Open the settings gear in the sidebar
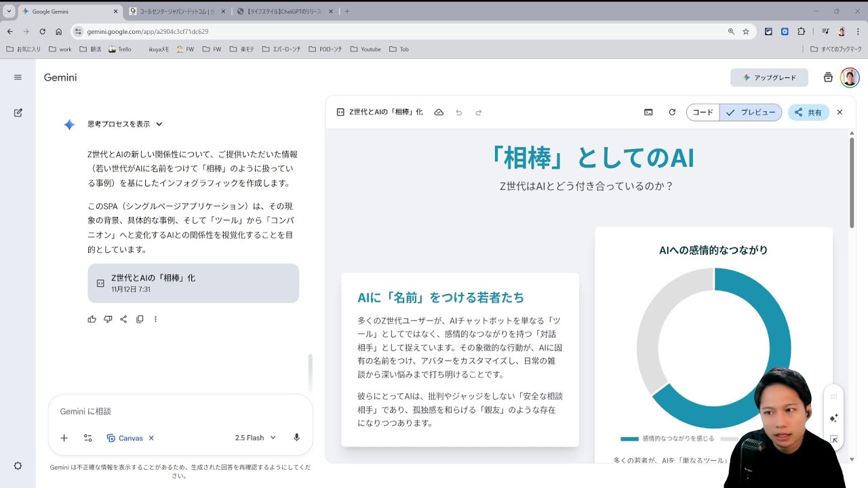Image resolution: width=868 pixels, height=488 pixels. (18, 466)
